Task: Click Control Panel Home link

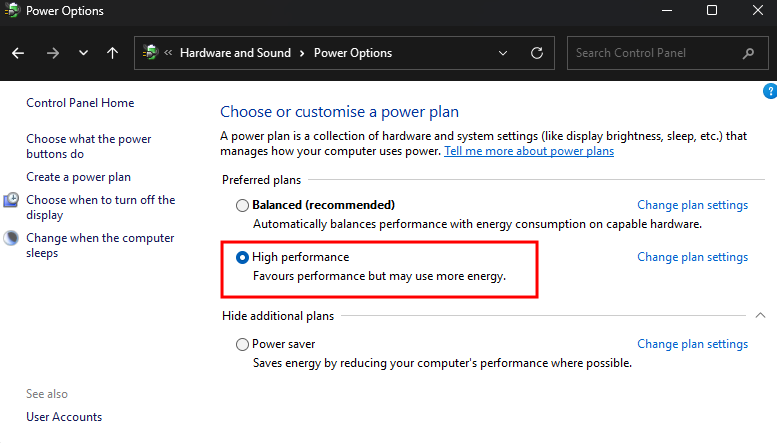Action: tap(80, 103)
